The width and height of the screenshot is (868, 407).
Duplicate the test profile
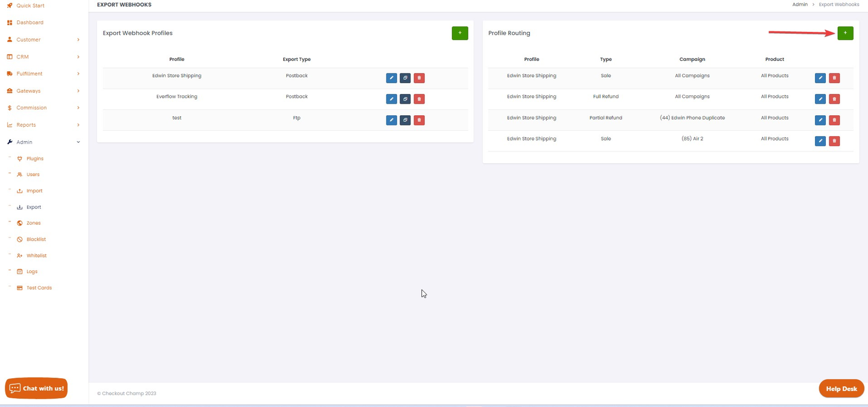tap(405, 120)
